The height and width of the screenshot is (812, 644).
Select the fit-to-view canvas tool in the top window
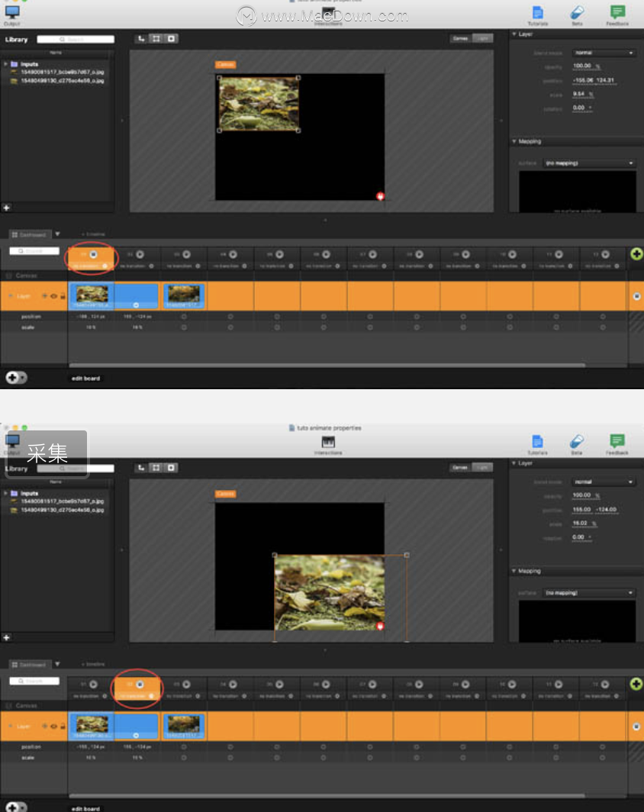point(156,39)
